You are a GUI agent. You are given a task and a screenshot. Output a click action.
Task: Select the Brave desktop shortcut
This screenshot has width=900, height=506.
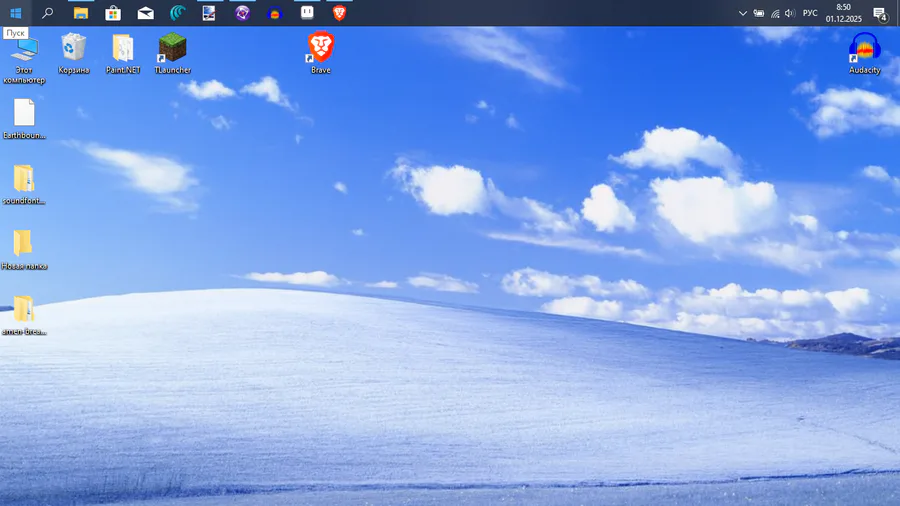[320, 53]
